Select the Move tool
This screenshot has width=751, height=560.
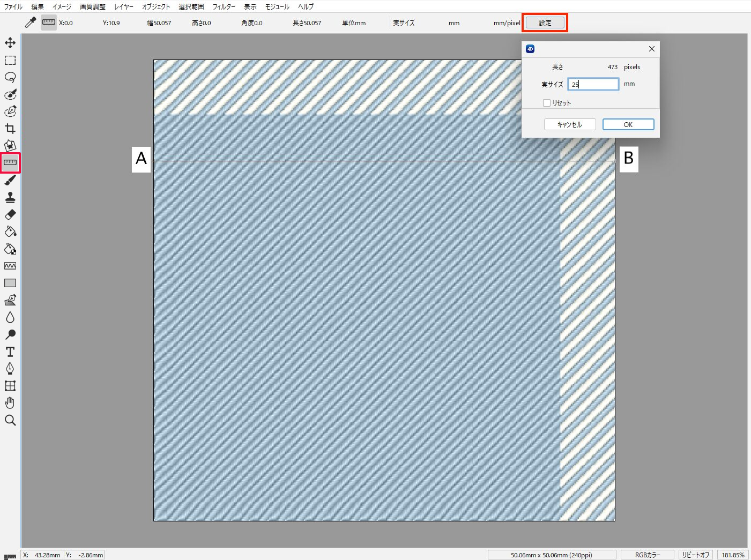pyautogui.click(x=10, y=43)
